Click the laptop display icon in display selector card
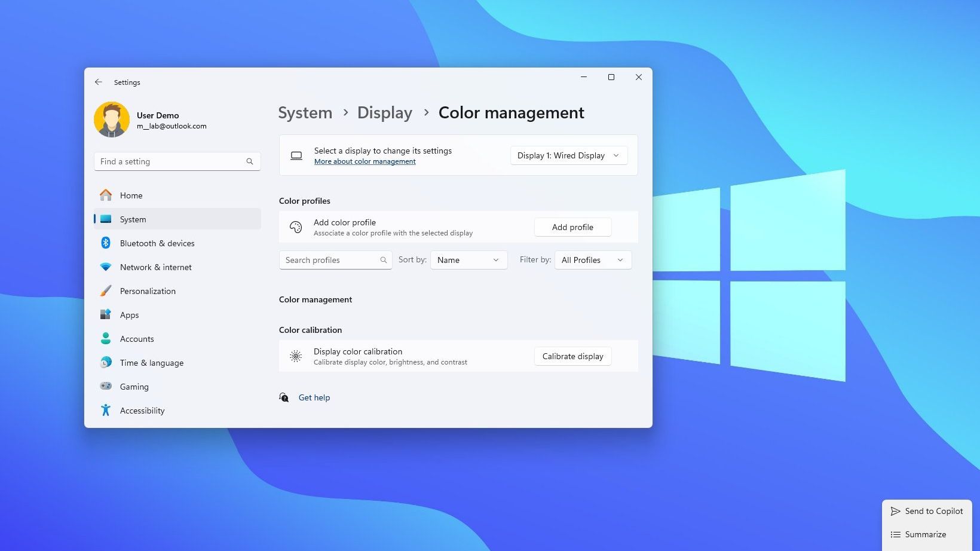980x551 pixels. tap(296, 155)
